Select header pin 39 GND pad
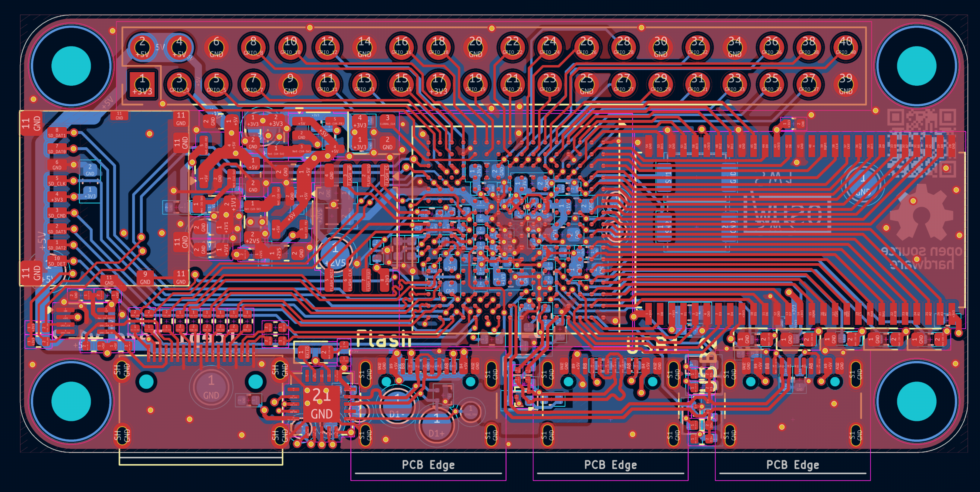980x492 pixels. pos(845,84)
